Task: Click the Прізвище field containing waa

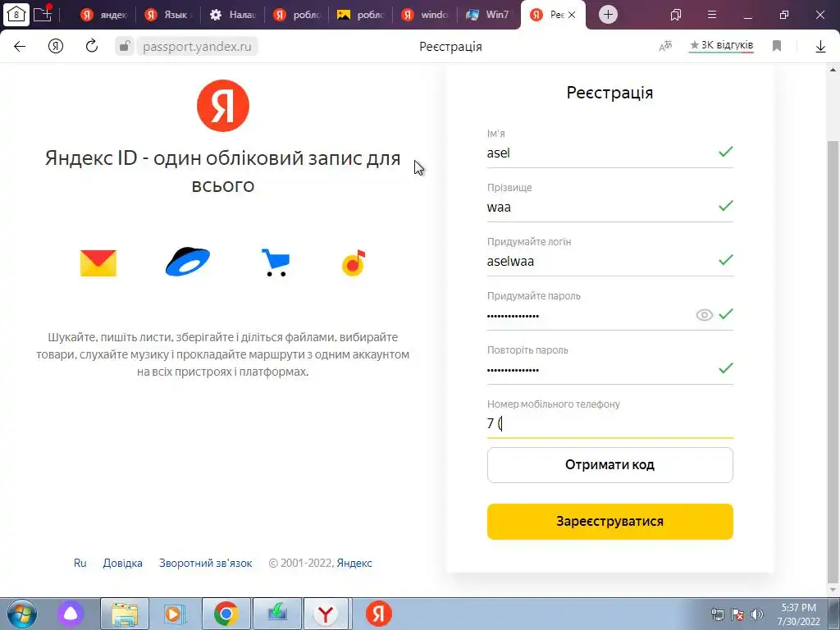Action: [x=609, y=208]
